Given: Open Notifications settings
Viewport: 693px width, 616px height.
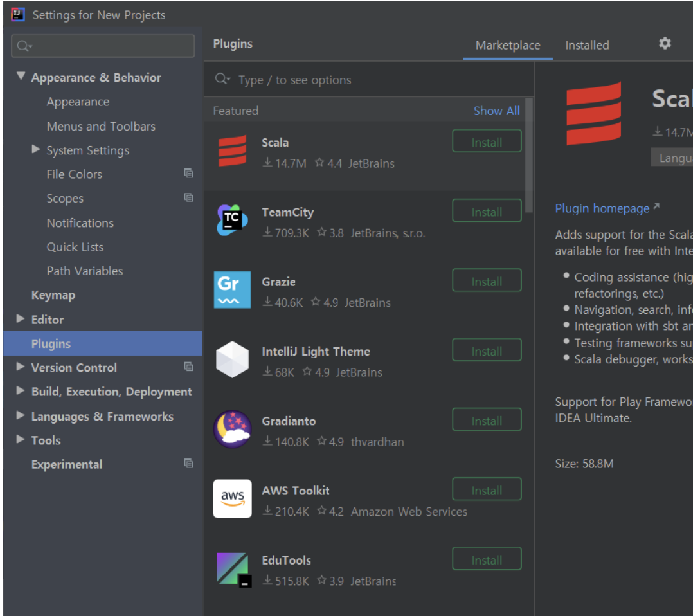Looking at the screenshot, I should point(80,223).
